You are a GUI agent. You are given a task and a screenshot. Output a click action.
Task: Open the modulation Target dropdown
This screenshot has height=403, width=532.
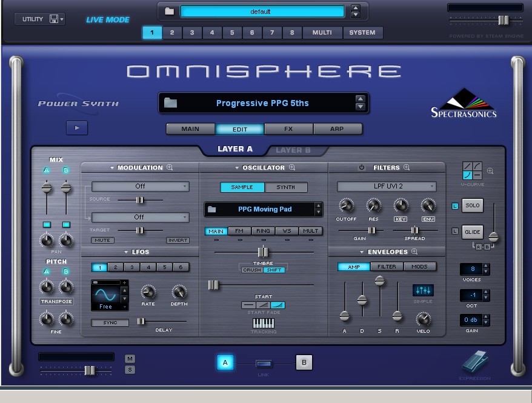click(140, 217)
